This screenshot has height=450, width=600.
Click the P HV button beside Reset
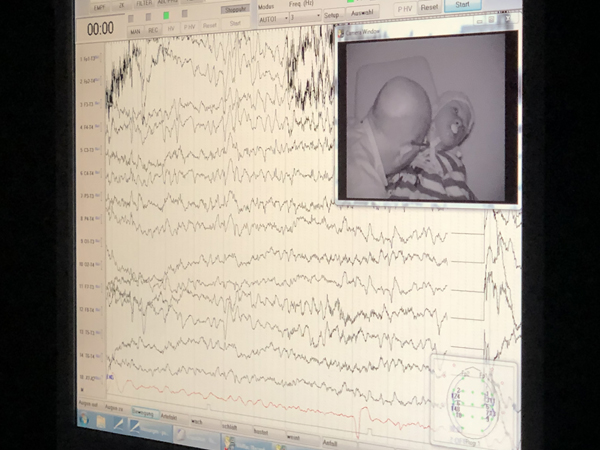[405, 9]
